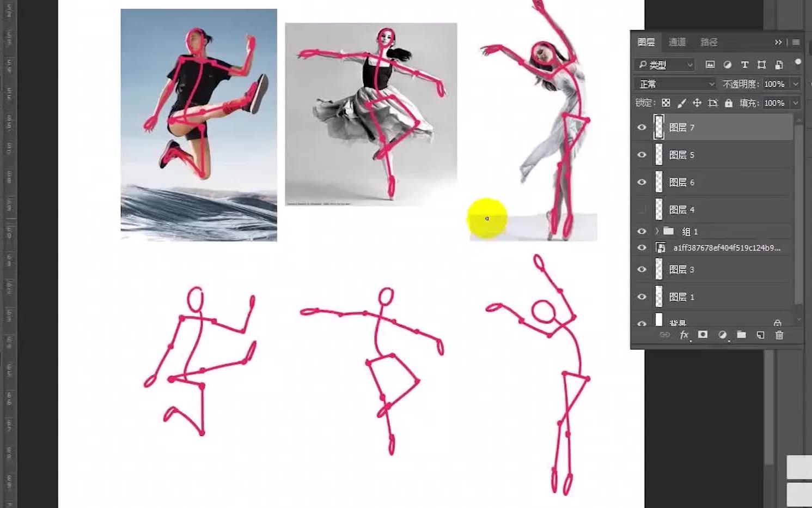Enable lock transparent pixels (checkerboard icon)

pos(665,102)
